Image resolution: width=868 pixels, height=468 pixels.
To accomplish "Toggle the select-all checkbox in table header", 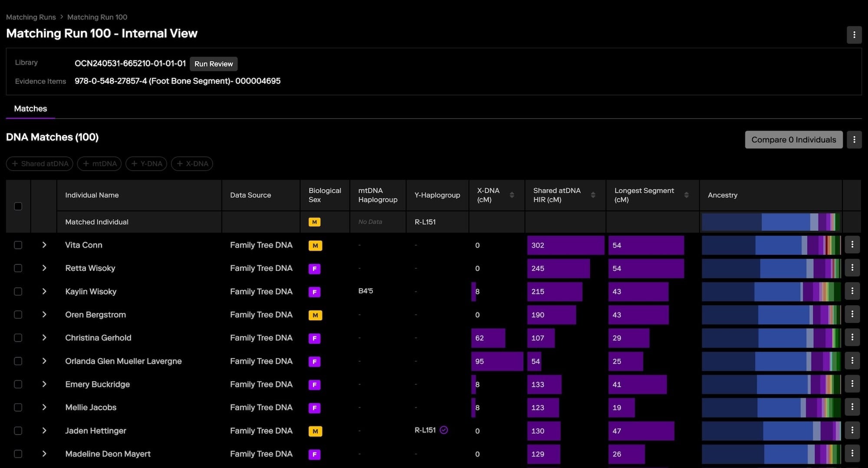I will click(x=18, y=206).
